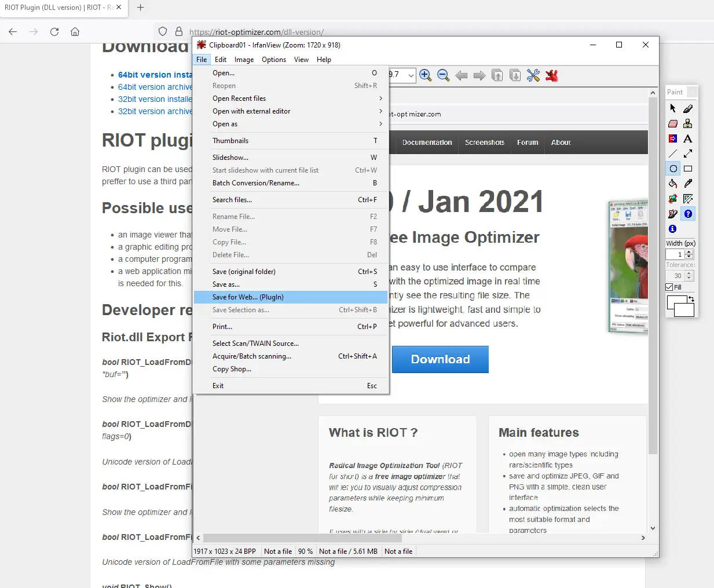Click the previous page icon in toolbar
The height and width of the screenshot is (588, 714).
coord(497,75)
